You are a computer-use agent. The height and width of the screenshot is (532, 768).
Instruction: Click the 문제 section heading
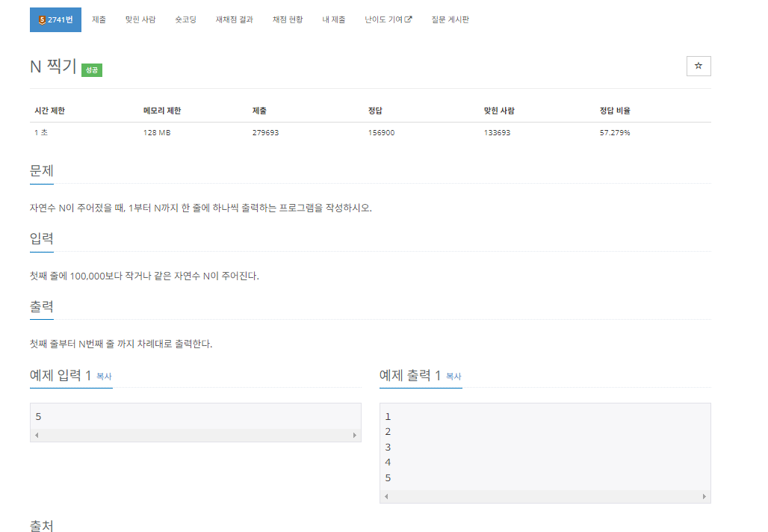click(x=42, y=171)
